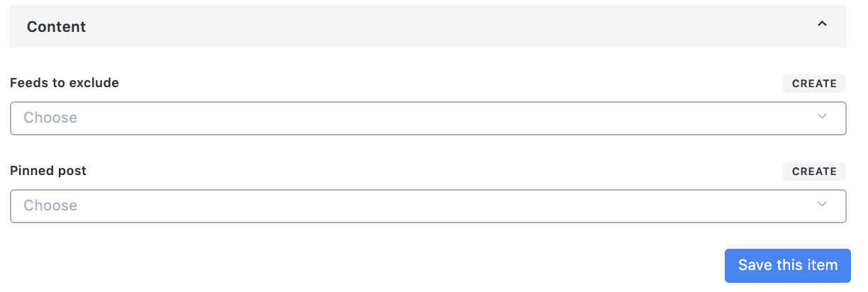Screen dimensions: 868x292
Task: Save this item
Action: click(787, 266)
